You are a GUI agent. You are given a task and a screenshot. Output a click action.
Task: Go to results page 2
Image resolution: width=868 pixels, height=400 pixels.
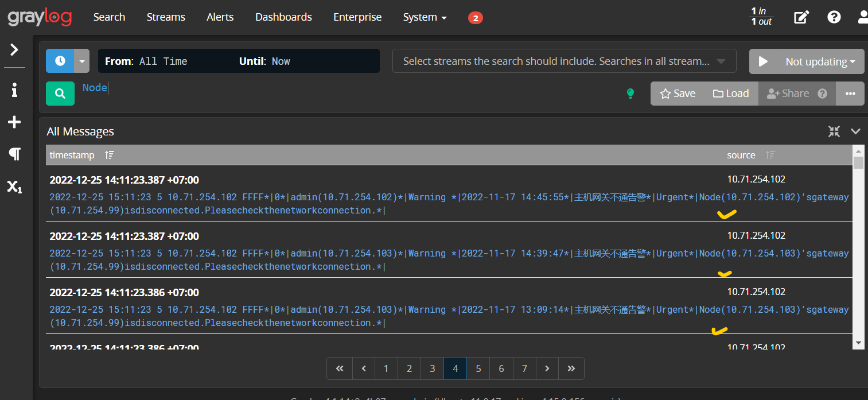coord(410,368)
